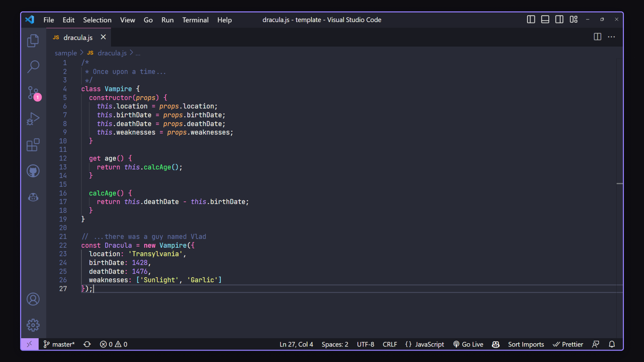Image resolution: width=644 pixels, height=362 pixels.
Task: Open the Run and Debug view
Action: pos(33,119)
